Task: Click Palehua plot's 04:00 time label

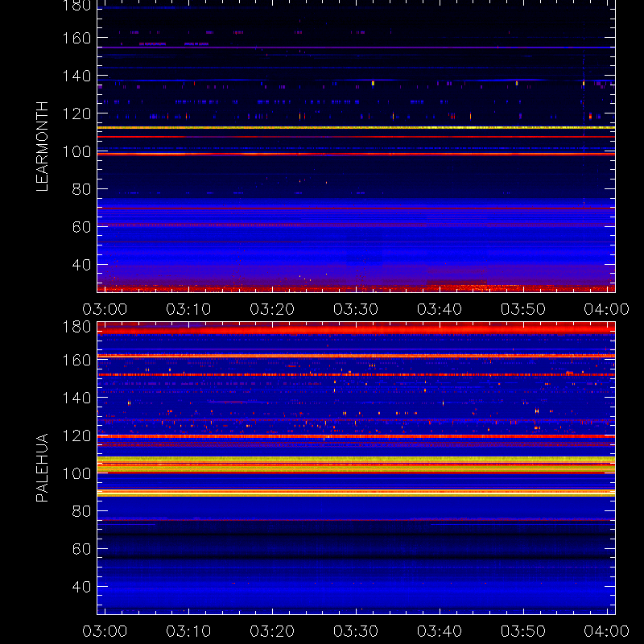Action: 607,631
